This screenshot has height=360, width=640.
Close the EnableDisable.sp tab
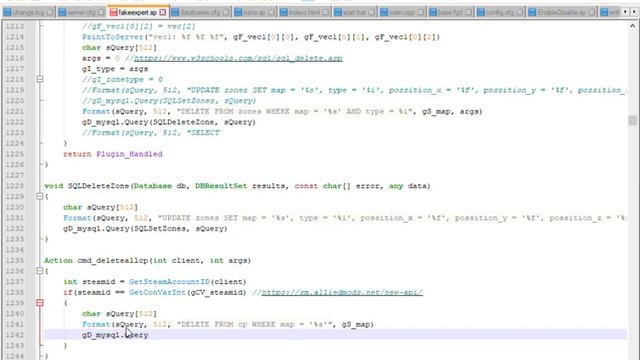pos(591,13)
